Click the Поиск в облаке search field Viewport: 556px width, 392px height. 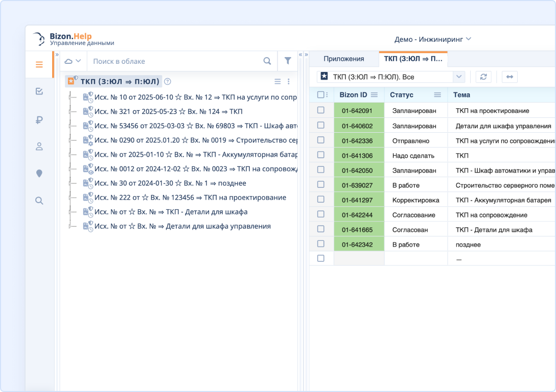tap(174, 61)
